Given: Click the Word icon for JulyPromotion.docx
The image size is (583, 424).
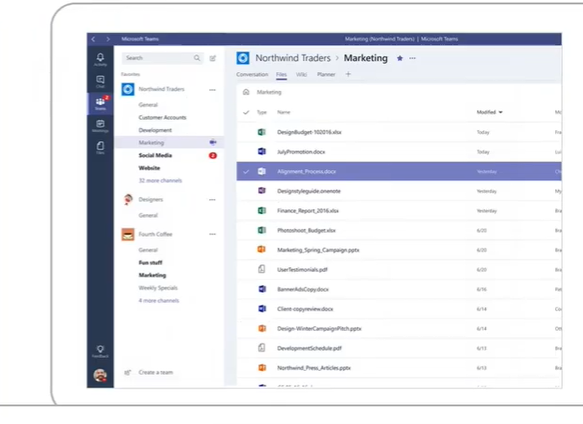Looking at the screenshot, I should (x=262, y=151).
